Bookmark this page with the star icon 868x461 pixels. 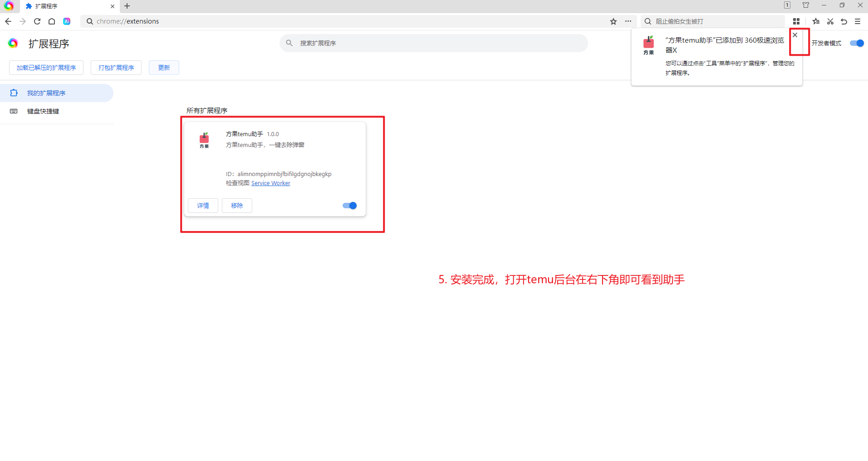click(613, 21)
